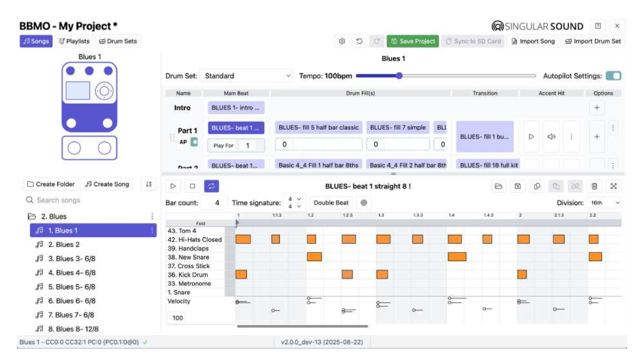This screenshot has width=644, height=360.
Task: Expand the pattern editor to fullscreen
Action: (613, 187)
